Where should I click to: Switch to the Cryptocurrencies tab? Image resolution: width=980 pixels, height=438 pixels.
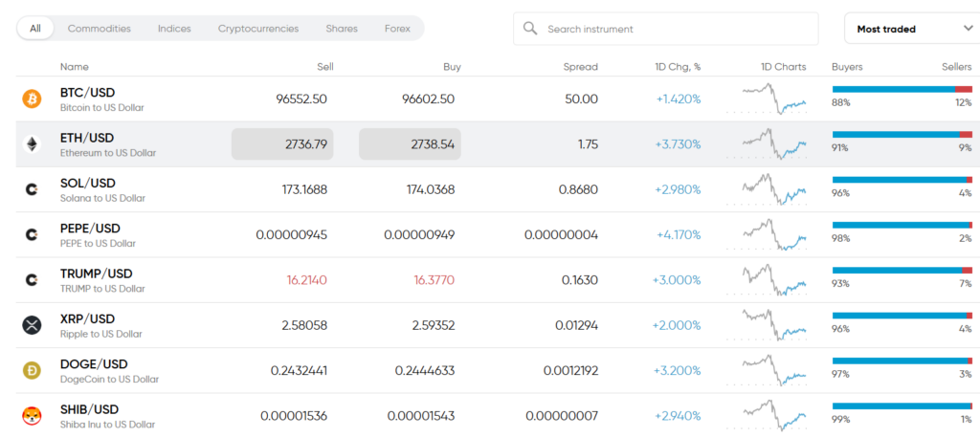258,29
